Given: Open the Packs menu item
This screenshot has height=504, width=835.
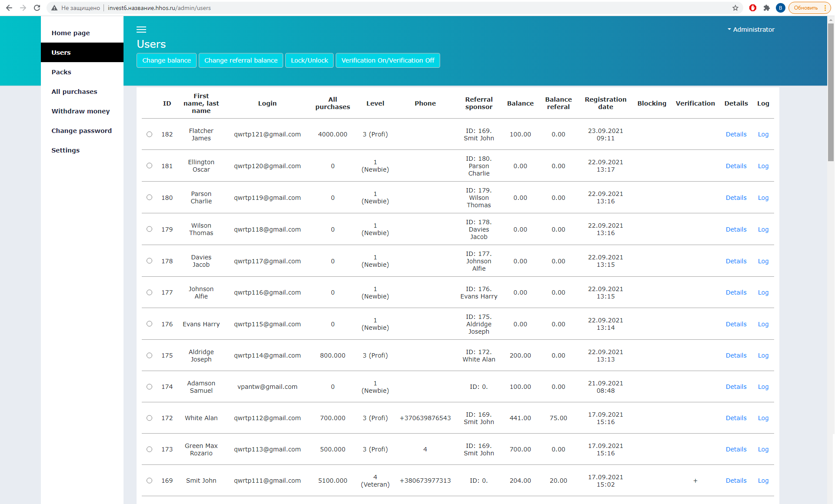Looking at the screenshot, I should pyautogui.click(x=61, y=72).
